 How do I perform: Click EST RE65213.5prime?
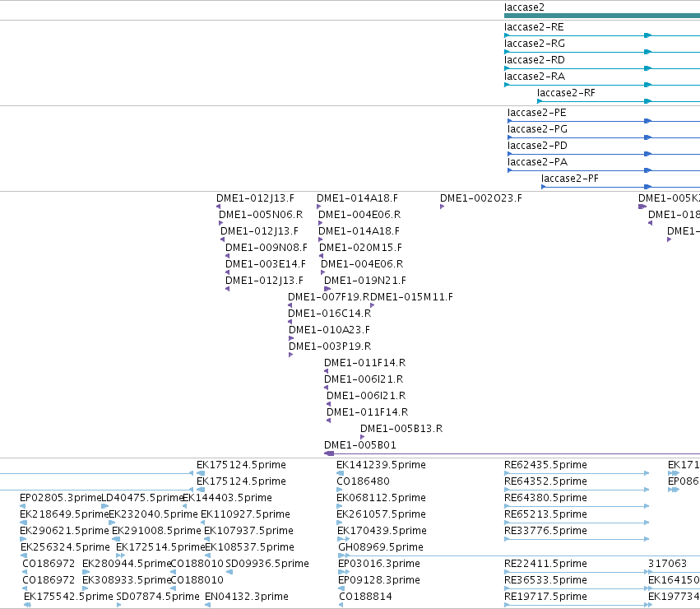[x=545, y=514]
